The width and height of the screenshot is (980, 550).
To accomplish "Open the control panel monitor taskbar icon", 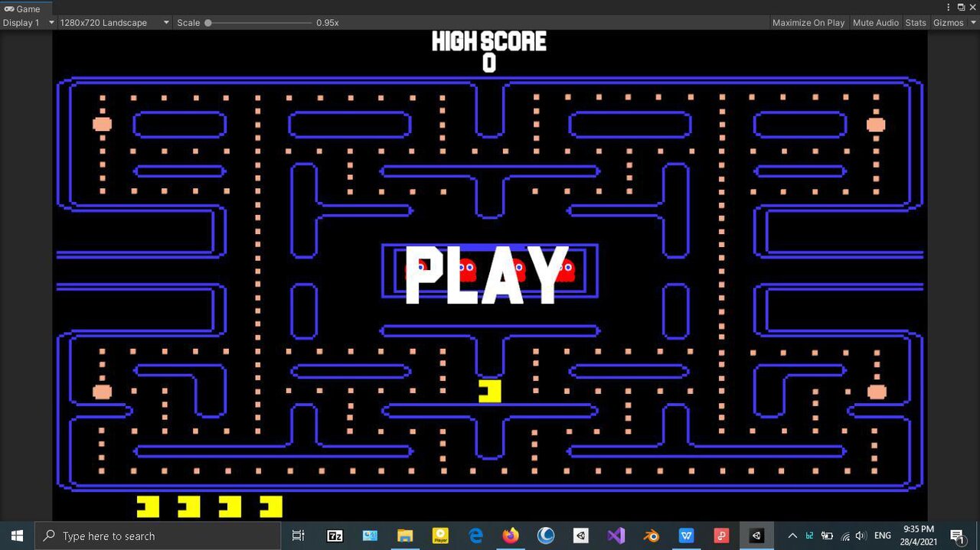I will 370,536.
